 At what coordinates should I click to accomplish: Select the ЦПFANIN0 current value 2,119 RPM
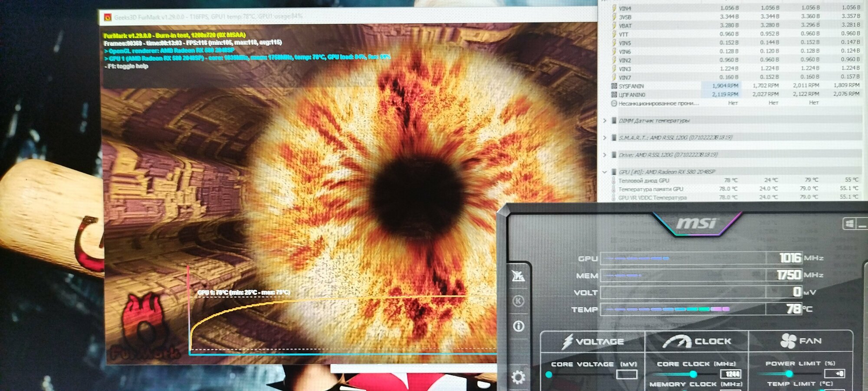pyautogui.click(x=725, y=94)
